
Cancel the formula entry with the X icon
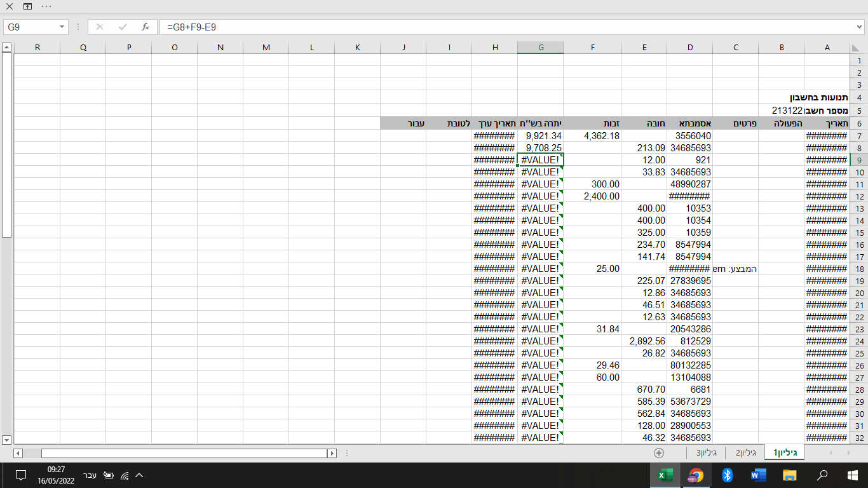pos(100,27)
